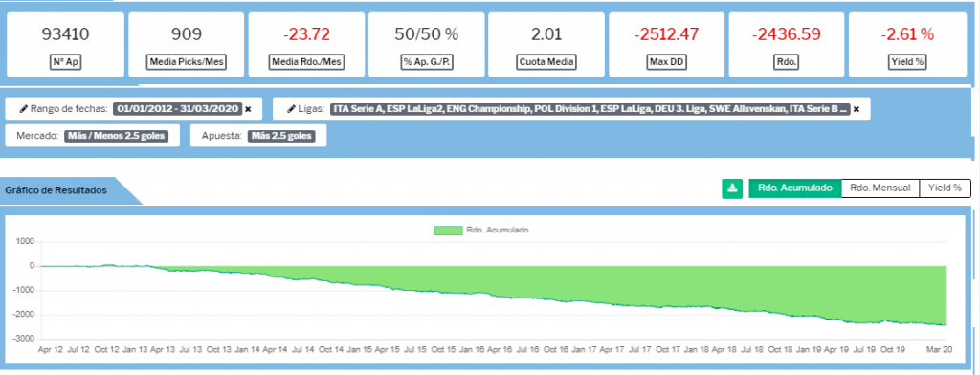Click the Yield % stat label

(x=907, y=62)
